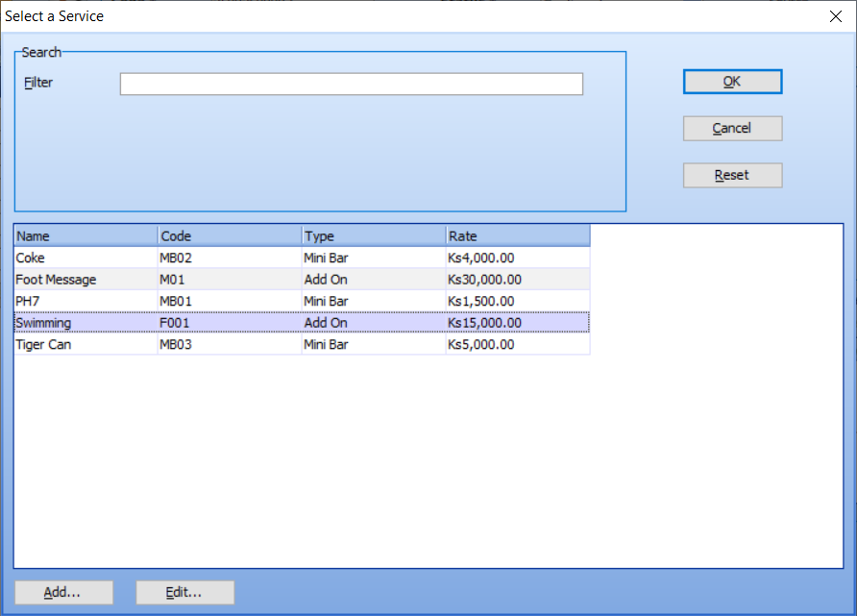Sort the list by Code column header
Viewport: 857px width, 616px height.
pyautogui.click(x=229, y=236)
